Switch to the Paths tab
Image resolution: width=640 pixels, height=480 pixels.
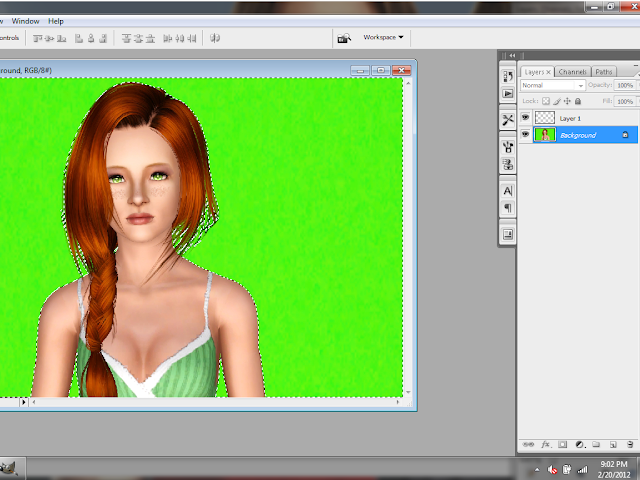tap(604, 72)
